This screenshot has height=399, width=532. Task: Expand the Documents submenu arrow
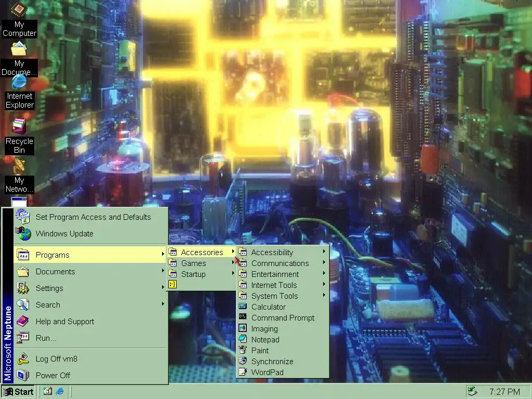click(x=163, y=271)
